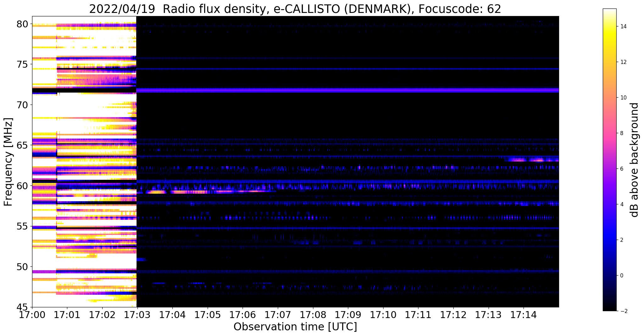This screenshot has height=336, width=644.
Task: Click the colorbar tick label 4
Action: 622,204
